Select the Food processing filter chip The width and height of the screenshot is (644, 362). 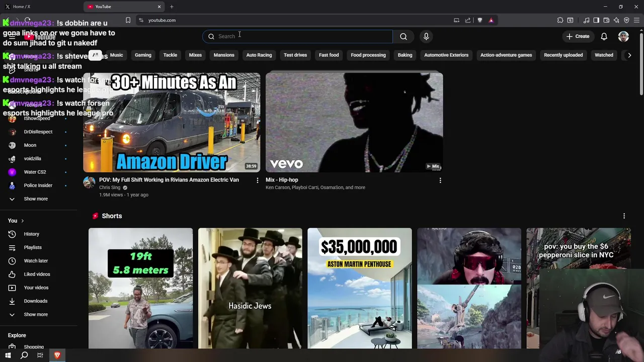(368, 55)
